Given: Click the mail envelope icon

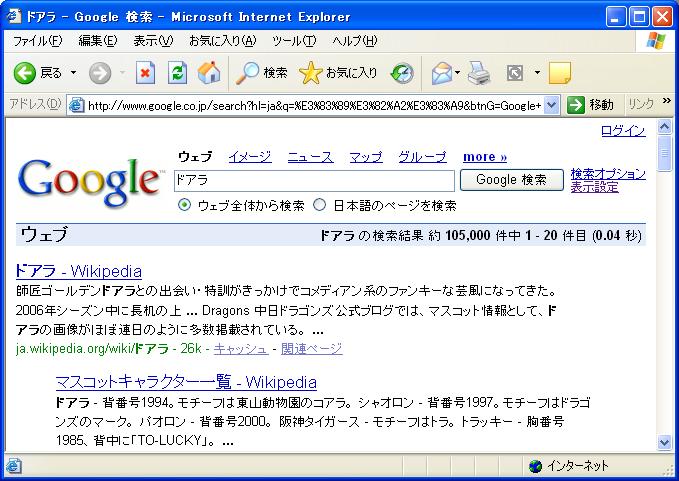Looking at the screenshot, I should tap(442, 73).
